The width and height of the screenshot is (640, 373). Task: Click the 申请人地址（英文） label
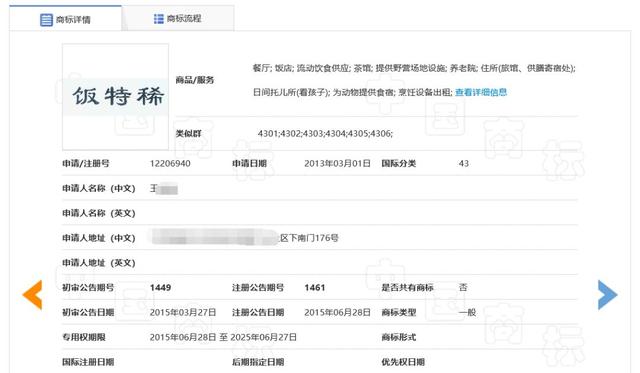click(99, 263)
